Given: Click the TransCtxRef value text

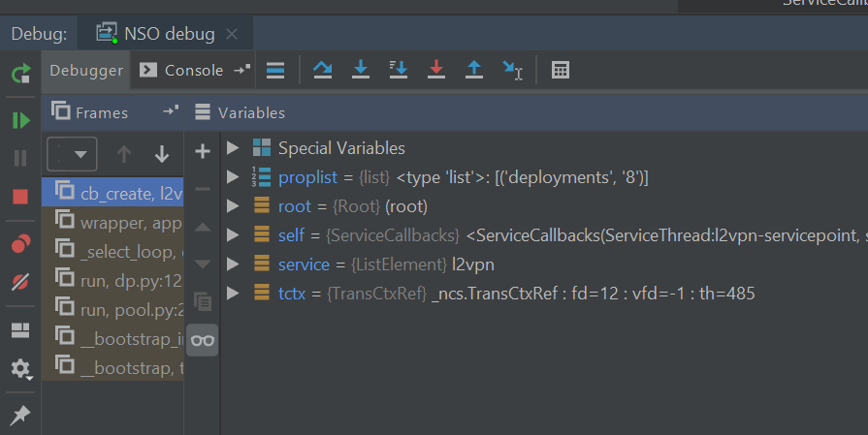Looking at the screenshot, I should click(593, 294).
